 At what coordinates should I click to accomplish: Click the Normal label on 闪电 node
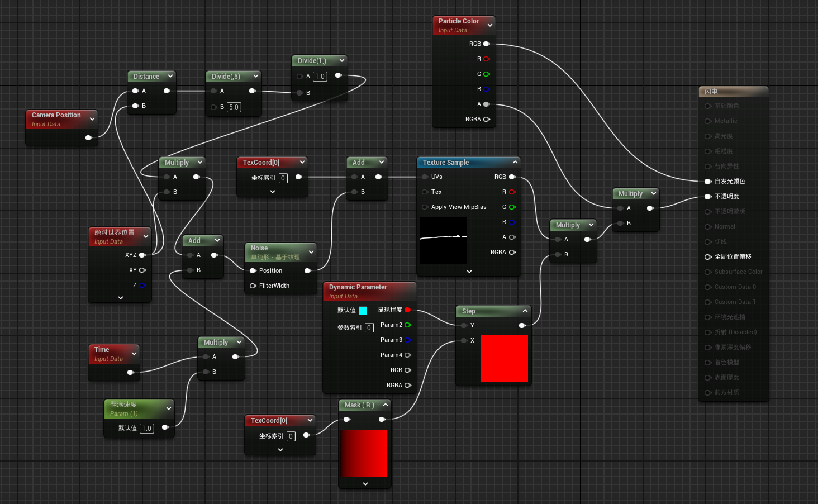(x=725, y=226)
